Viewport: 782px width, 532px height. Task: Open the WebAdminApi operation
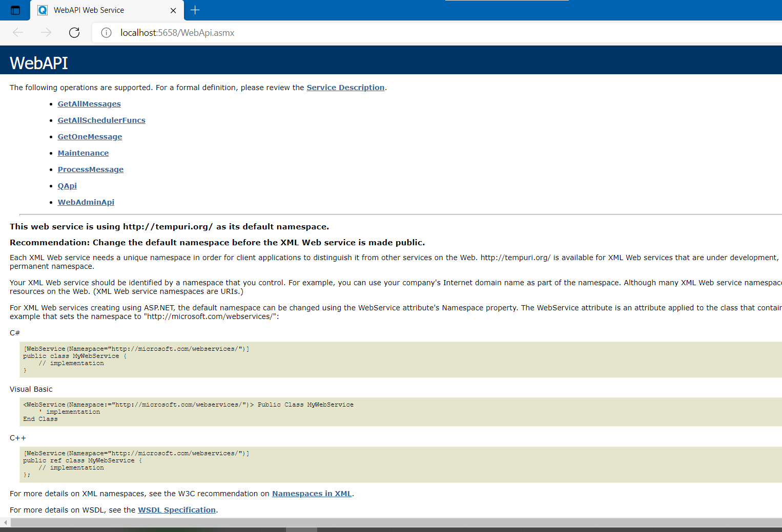(x=86, y=202)
